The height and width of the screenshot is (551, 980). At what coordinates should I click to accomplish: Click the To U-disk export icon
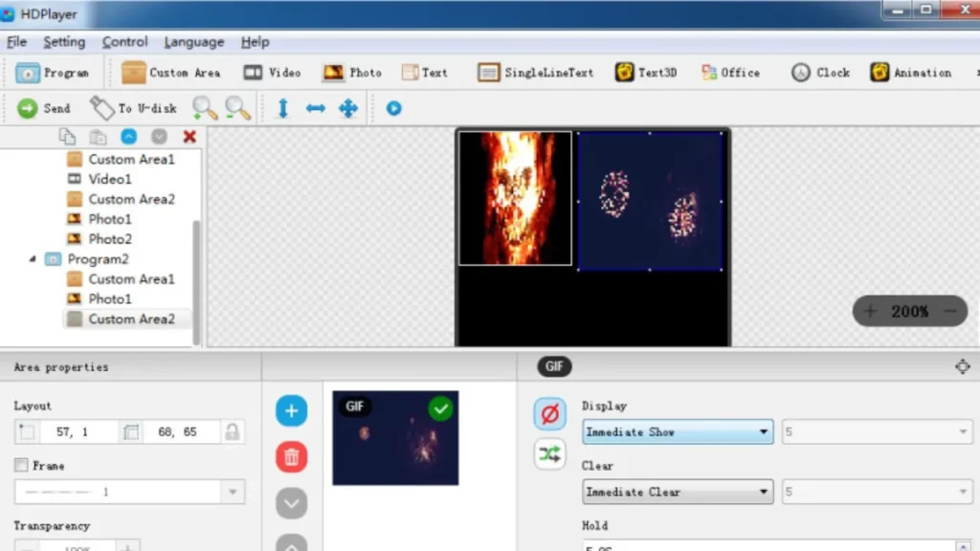[x=102, y=108]
